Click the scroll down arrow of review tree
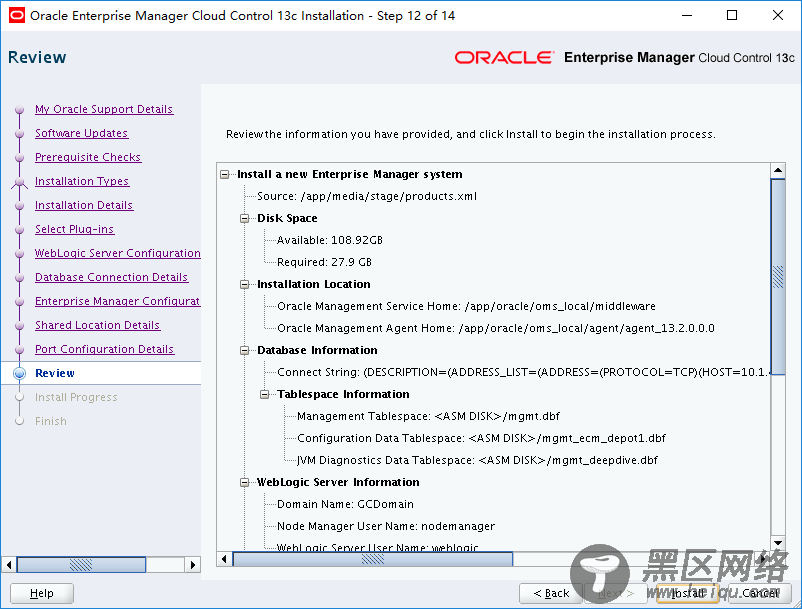 point(778,543)
